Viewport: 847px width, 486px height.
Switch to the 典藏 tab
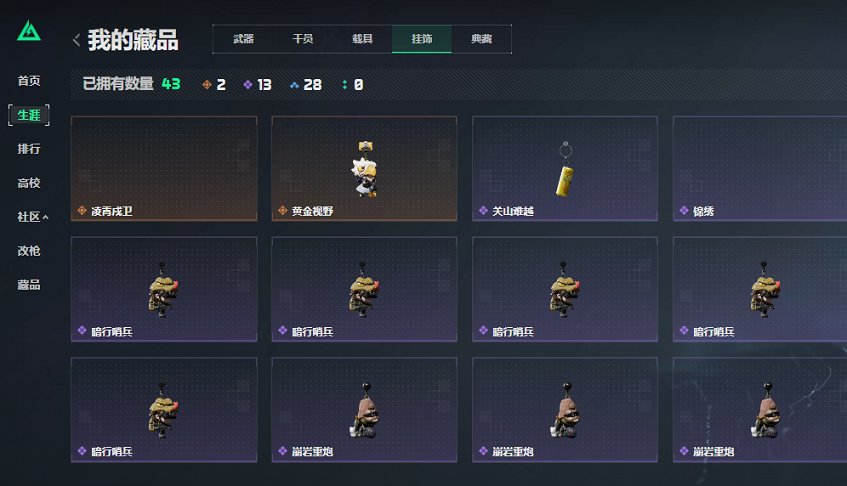[481, 39]
